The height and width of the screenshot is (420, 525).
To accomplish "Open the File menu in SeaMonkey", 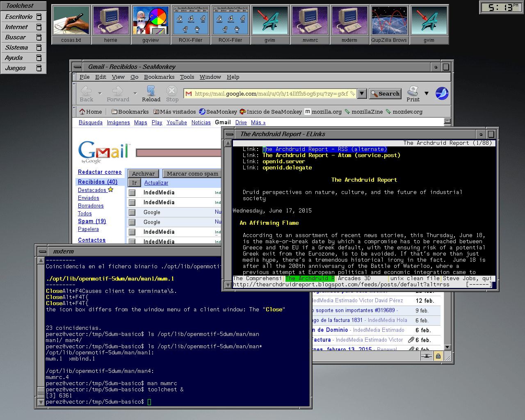I will coord(84,77).
